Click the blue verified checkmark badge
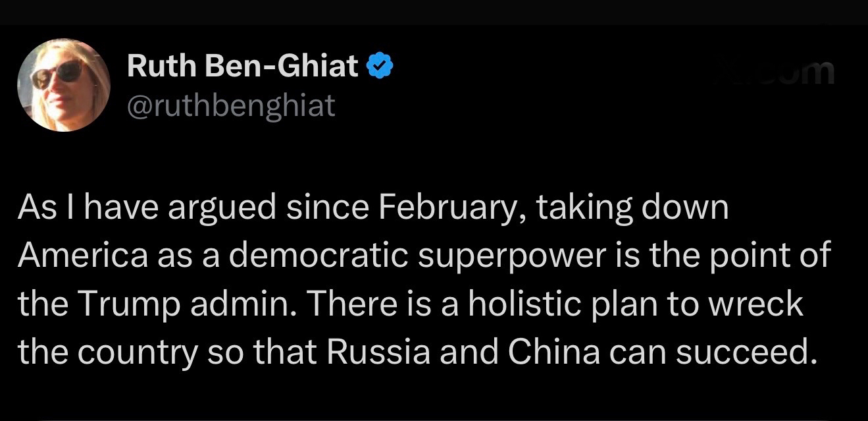Image resolution: width=868 pixels, height=421 pixels. (381, 66)
